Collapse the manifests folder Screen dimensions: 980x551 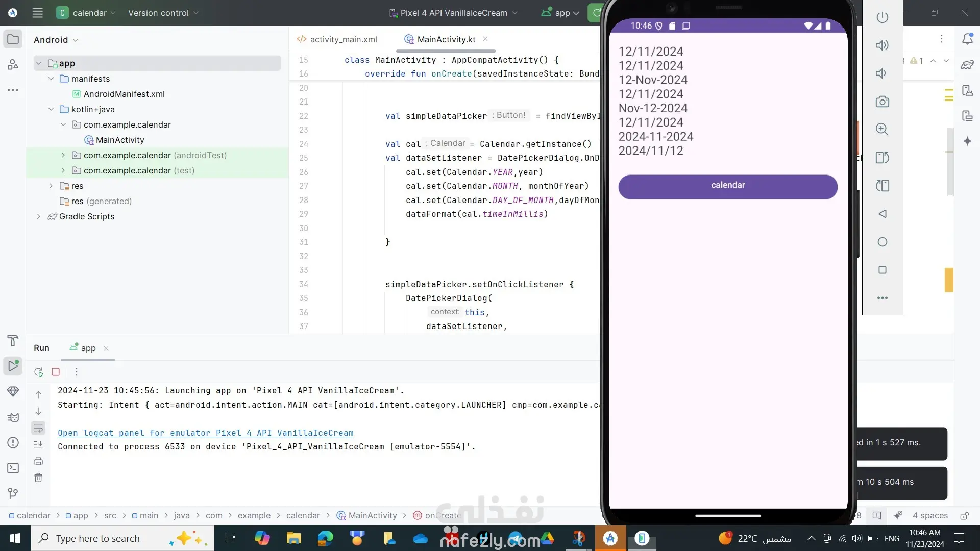coord(51,79)
